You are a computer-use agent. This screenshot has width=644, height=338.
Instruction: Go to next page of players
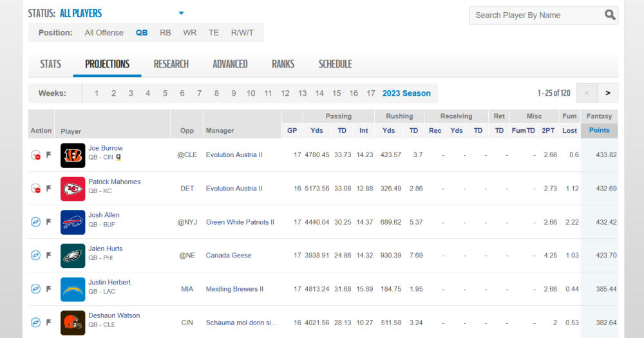[607, 93]
